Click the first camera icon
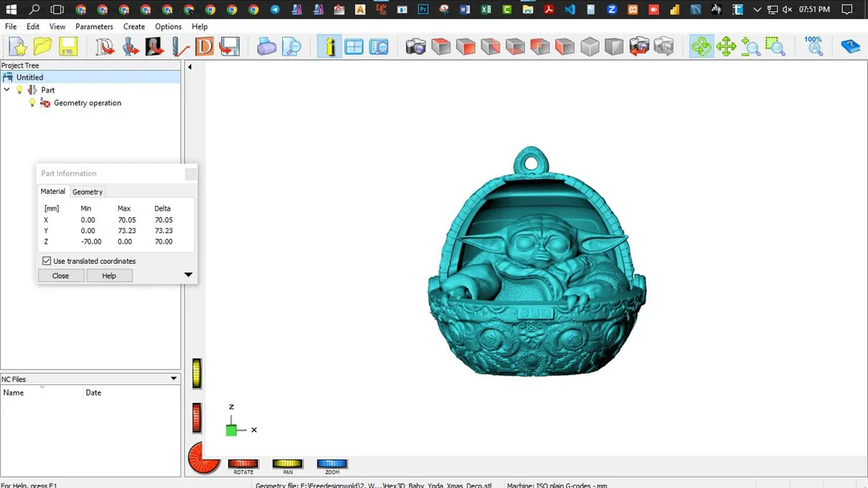This screenshot has width=868, height=488. 416,47
